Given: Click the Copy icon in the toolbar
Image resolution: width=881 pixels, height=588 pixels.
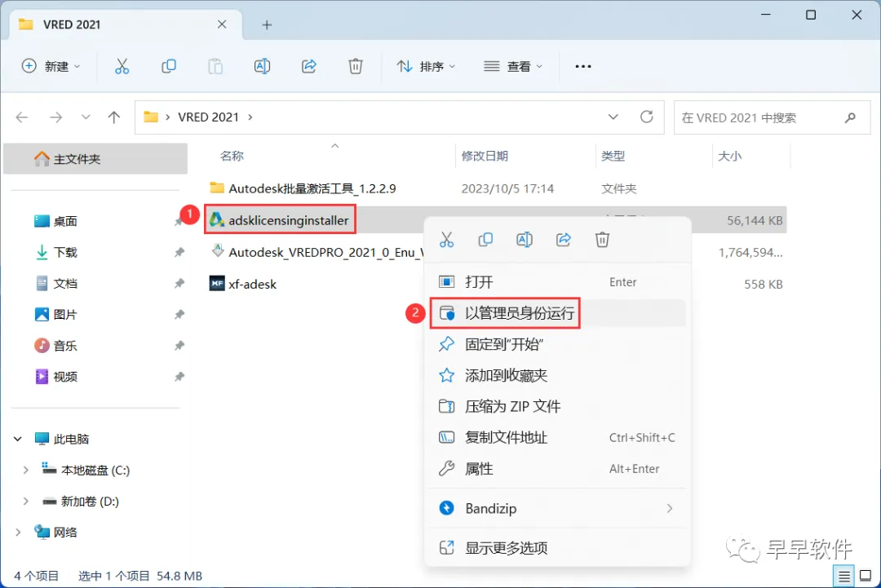Looking at the screenshot, I should (x=169, y=66).
